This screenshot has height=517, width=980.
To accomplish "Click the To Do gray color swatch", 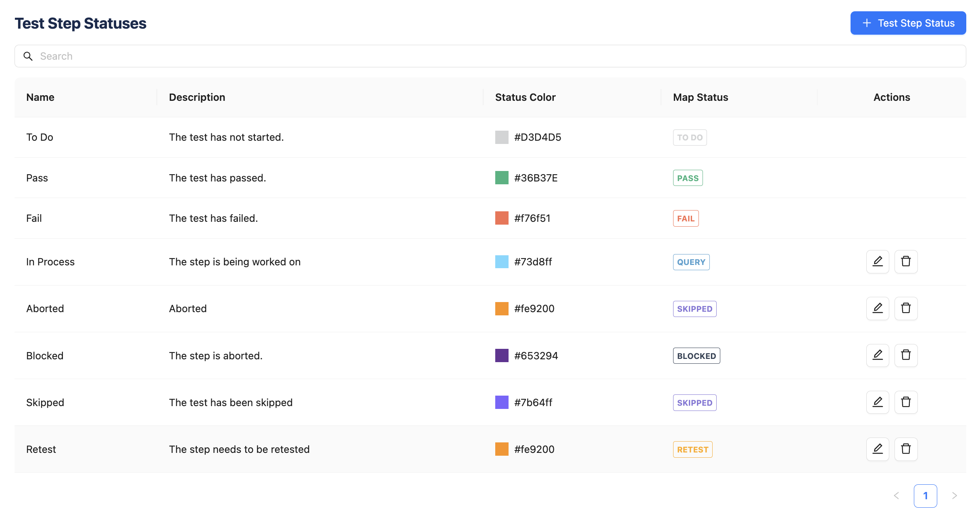I will coord(502,137).
